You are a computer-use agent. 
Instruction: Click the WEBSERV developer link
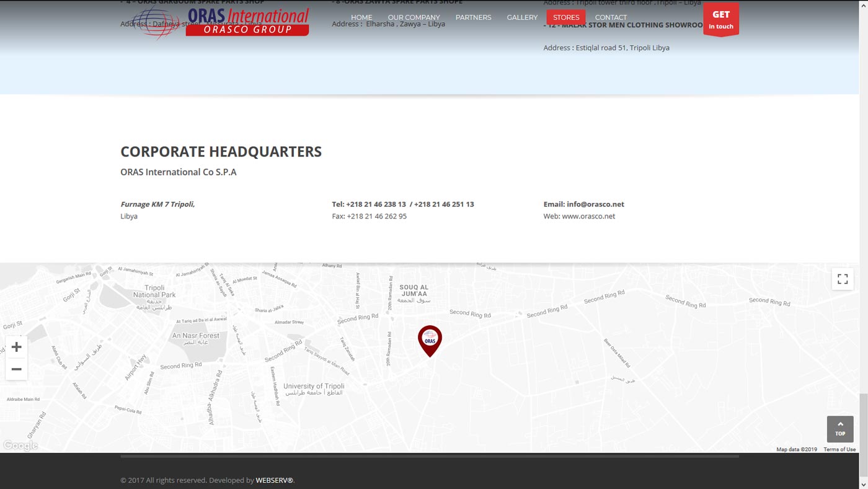(274, 480)
